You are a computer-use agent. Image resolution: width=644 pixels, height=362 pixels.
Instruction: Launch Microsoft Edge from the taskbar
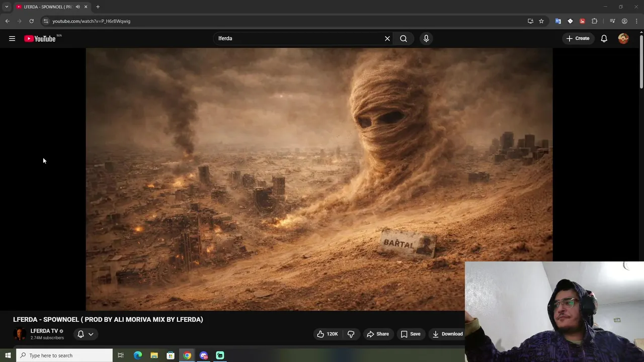coord(137,355)
